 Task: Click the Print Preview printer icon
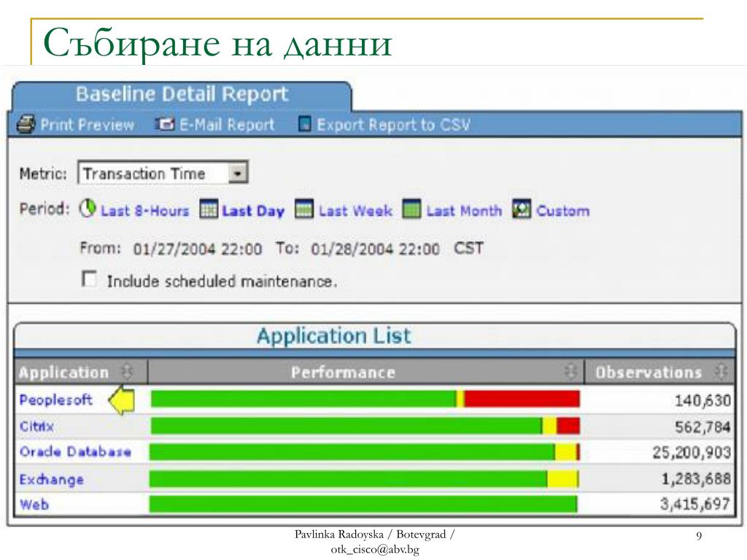pos(26,124)
